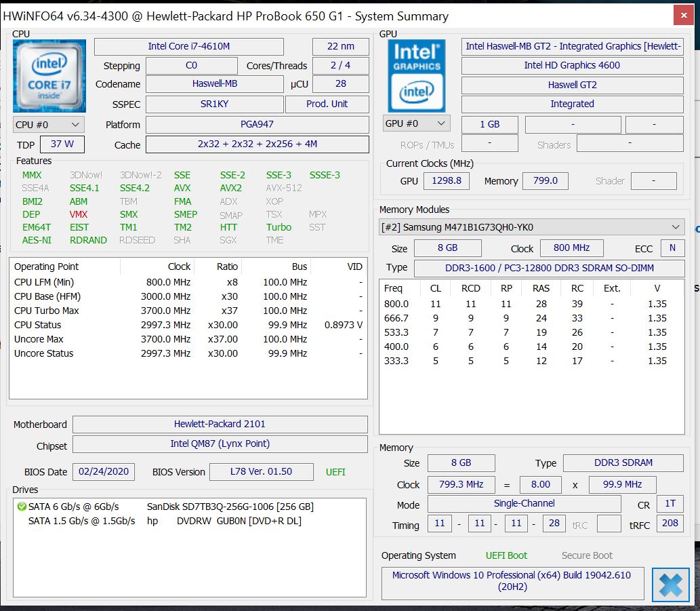
Task: Open the GPU #0 selector dropdown
Action: pos(416,123)
